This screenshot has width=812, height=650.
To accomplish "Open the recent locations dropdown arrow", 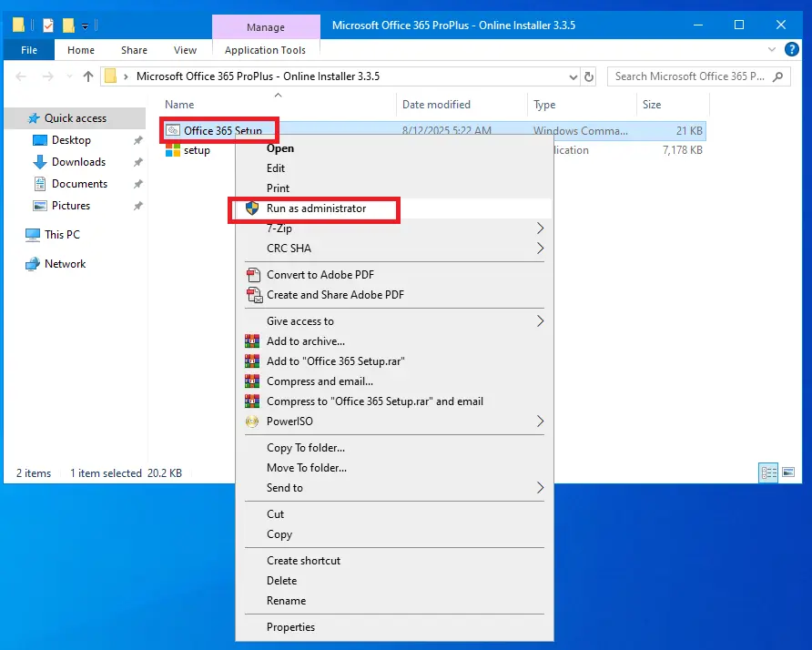I will coord(69,76).
